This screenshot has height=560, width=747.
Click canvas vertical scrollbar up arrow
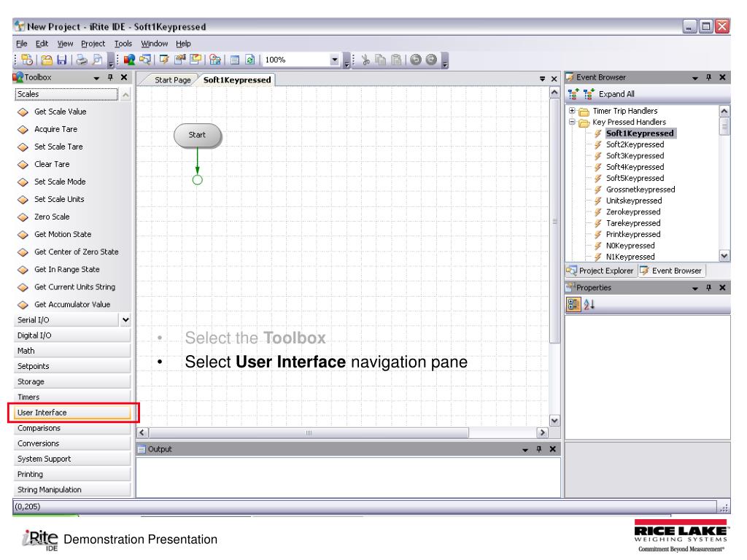[554, 93]
